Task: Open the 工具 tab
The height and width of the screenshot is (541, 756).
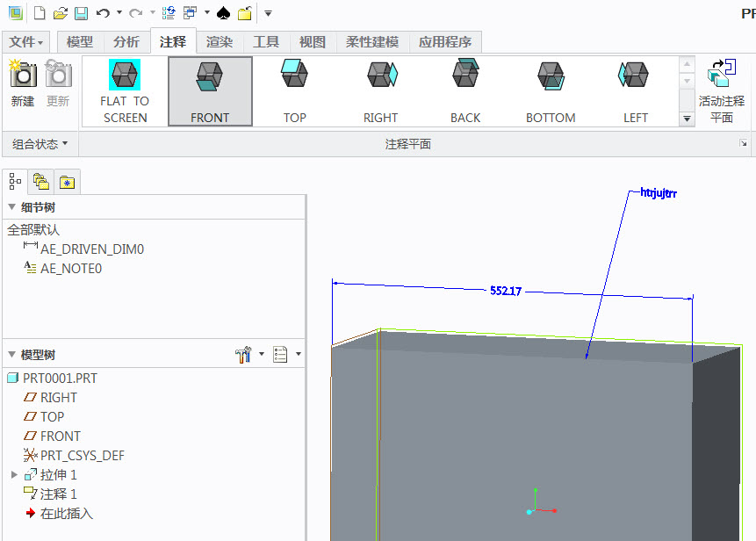Action: tap(266, 42)
